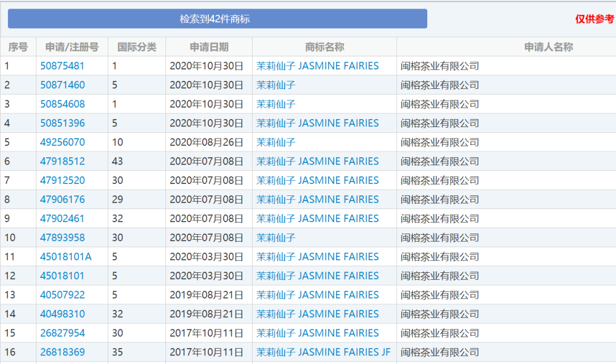Image resolution: width=616 pixels, height=364 pixels.
Task: Open registration number 47906176
Action: pyautogui.click(x=63, y=199)
